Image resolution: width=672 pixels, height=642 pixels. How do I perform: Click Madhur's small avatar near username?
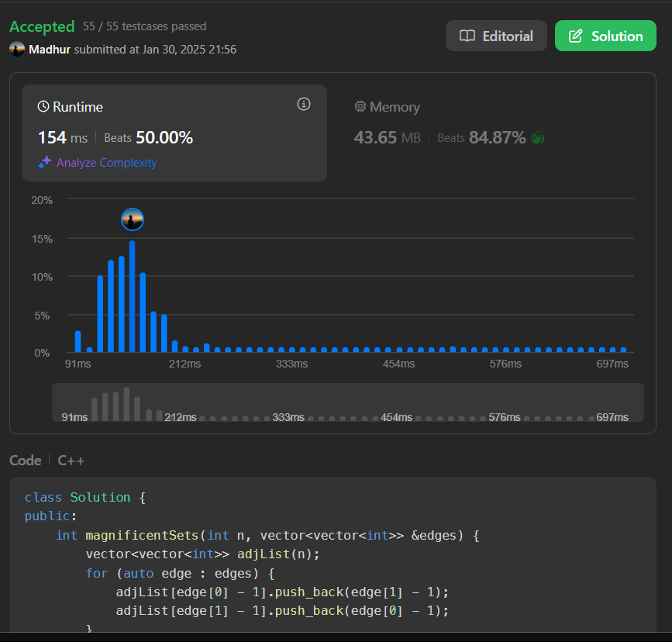(x=17, y=50)
